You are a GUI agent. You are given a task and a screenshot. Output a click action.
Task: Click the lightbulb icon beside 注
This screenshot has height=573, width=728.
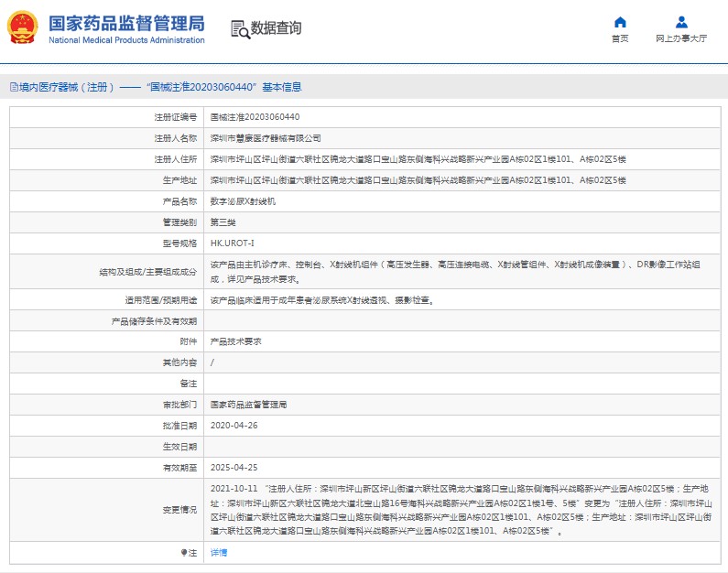click(x=184, y=553)
